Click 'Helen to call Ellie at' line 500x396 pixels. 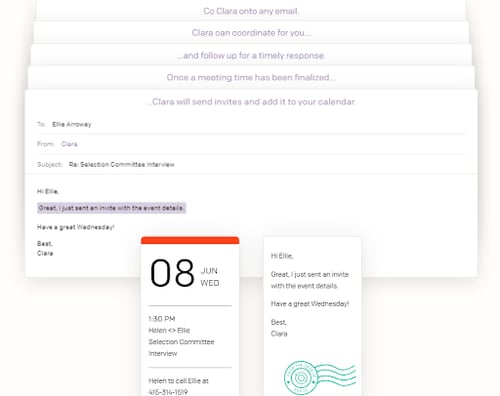(x=178, y=381)
